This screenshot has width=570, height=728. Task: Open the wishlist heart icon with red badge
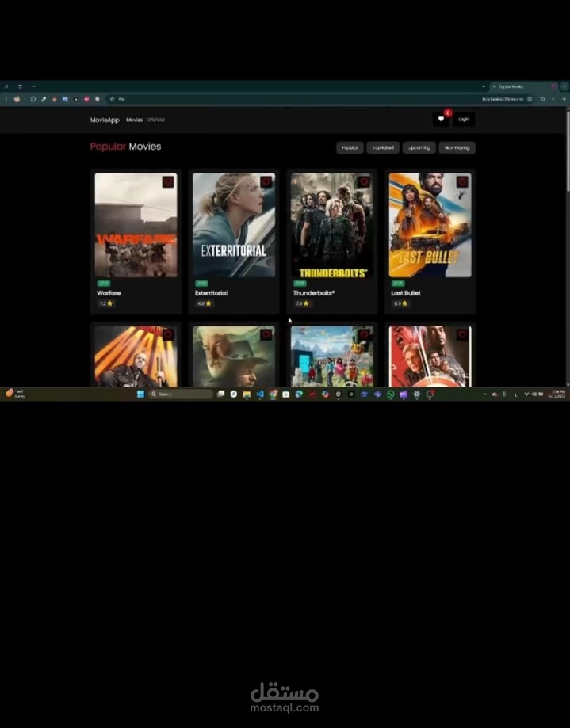(441, 119)
